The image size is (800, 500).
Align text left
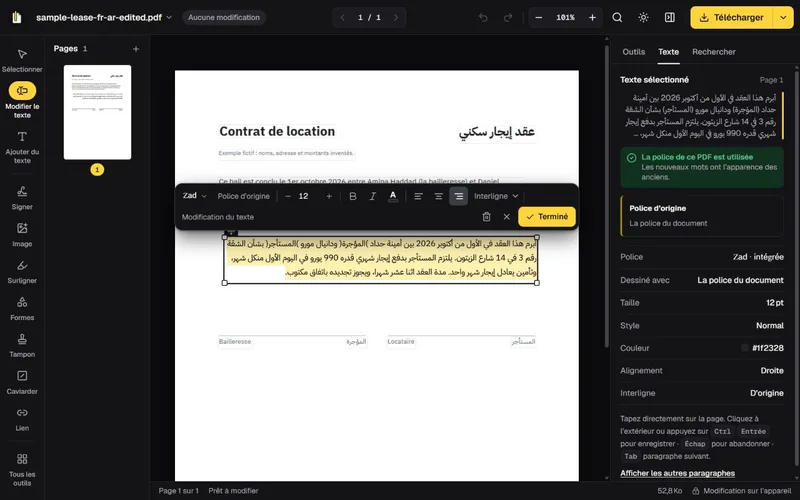coord(418,196)
